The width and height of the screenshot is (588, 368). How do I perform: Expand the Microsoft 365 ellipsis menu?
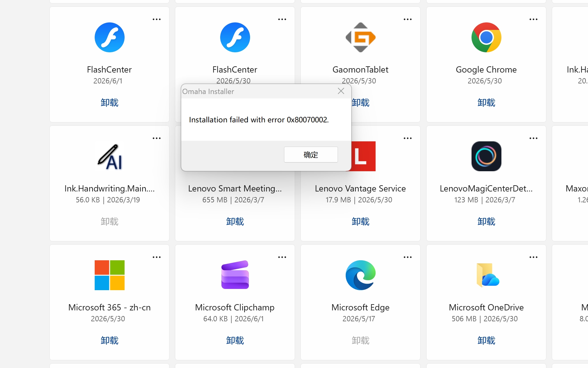pyautogui.click(x=157, y=257)
